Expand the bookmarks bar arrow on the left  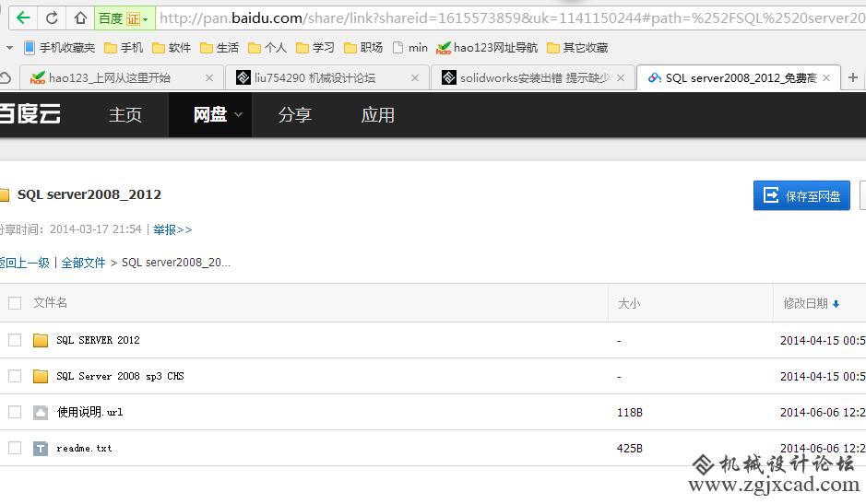tap(9, 48)
